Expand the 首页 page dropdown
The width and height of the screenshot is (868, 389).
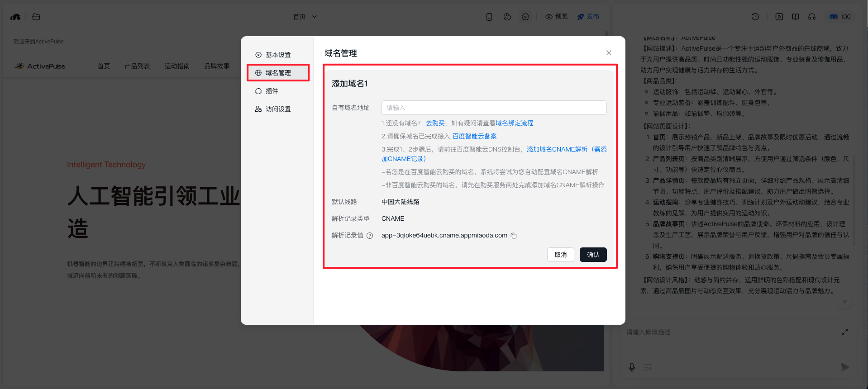(305, 17)
